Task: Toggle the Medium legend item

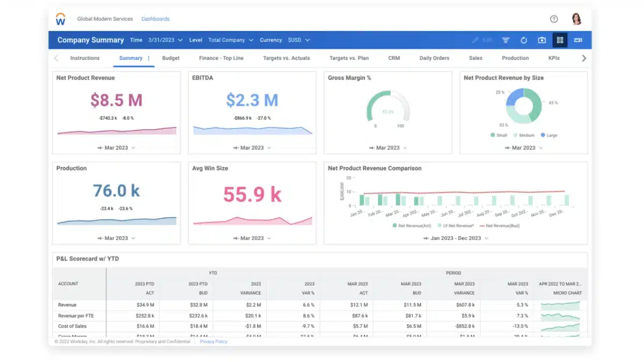Action: [x=524, y=135]
